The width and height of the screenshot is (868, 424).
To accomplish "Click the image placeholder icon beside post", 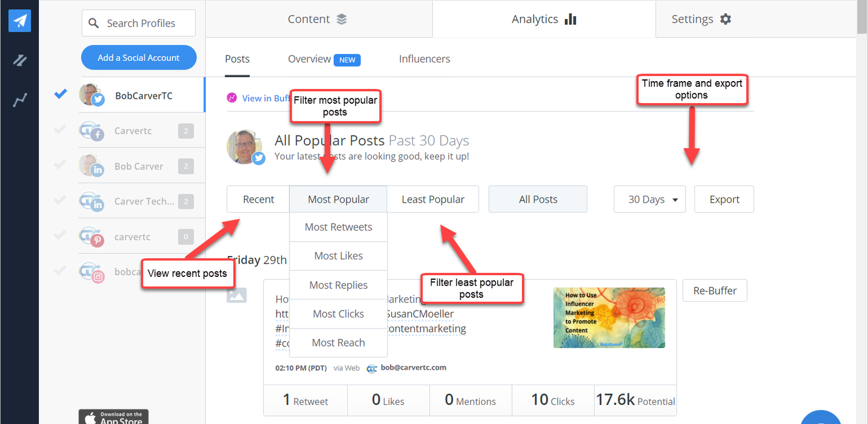I will pyautogui.click(x=237, y=295).
